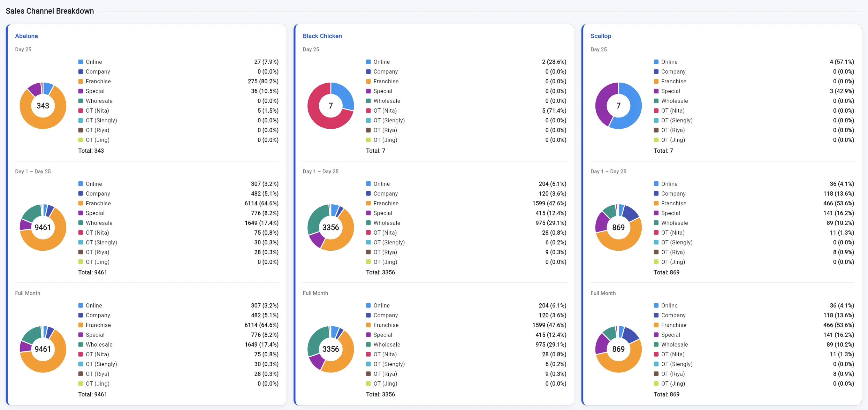Click Wholesale swatch in Abalone Day 1 – Day 25
The image size is (868, 410).
coord(81,223)
